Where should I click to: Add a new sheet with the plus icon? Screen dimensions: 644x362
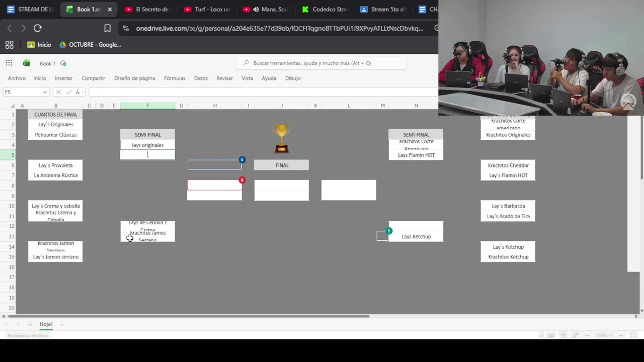(x=62, y=324)
